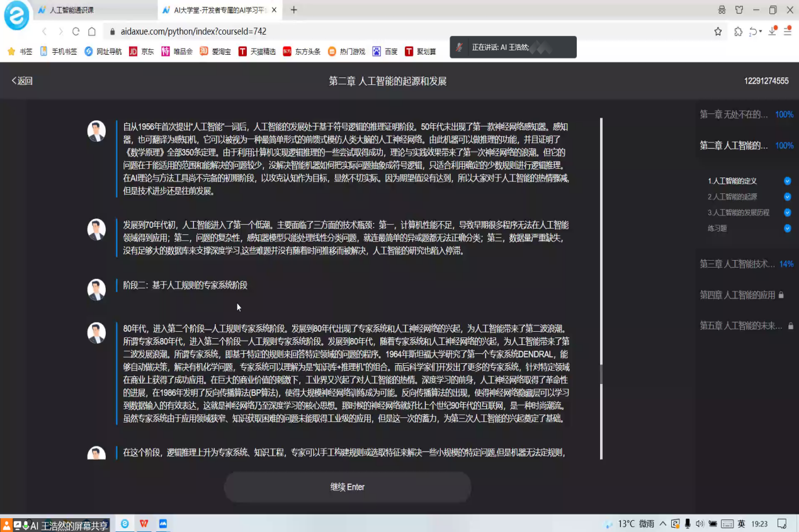This screenshot has width=799, height=532.
Task: Open the browser Extensions puzzle icon
Action: pyautogui.click(x=739, y=31)
